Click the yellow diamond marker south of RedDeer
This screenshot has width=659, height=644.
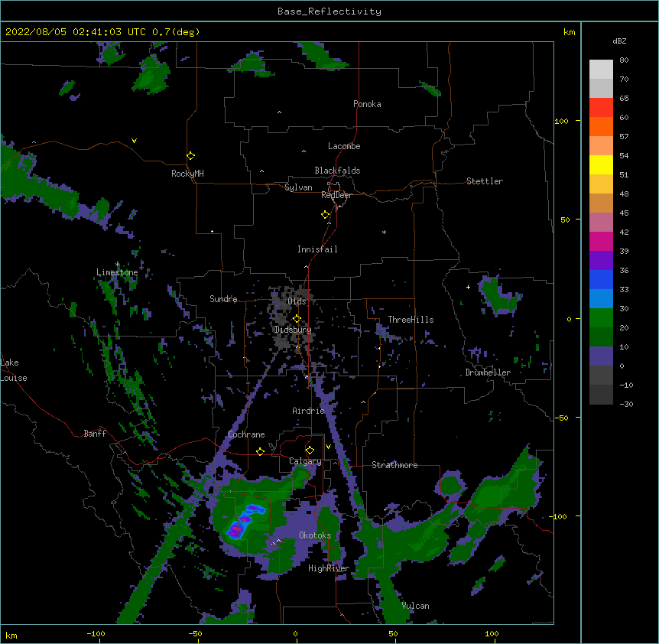coord(326,215)
